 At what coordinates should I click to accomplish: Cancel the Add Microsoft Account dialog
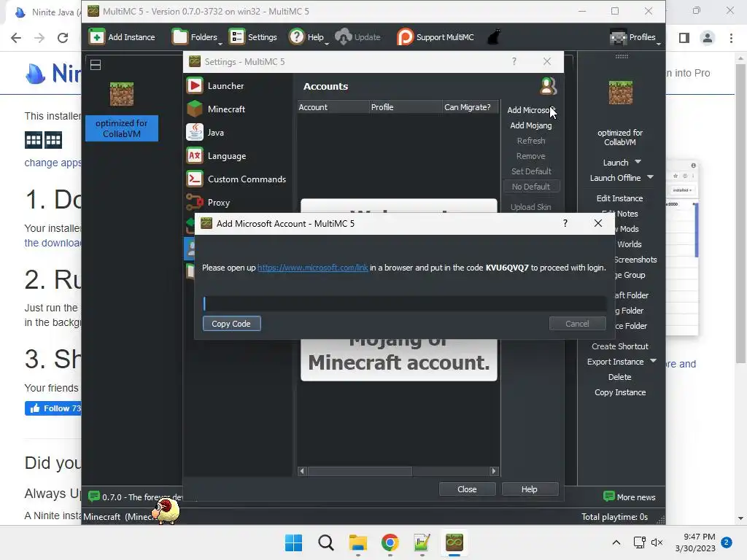(577, 324)
